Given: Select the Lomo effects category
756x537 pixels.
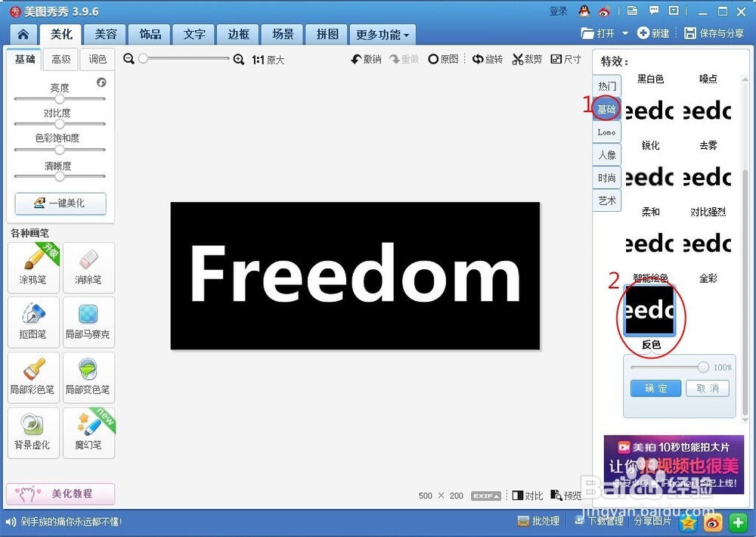Looking at the screenshot, I should pyautogui.click(x=606, y=132).
